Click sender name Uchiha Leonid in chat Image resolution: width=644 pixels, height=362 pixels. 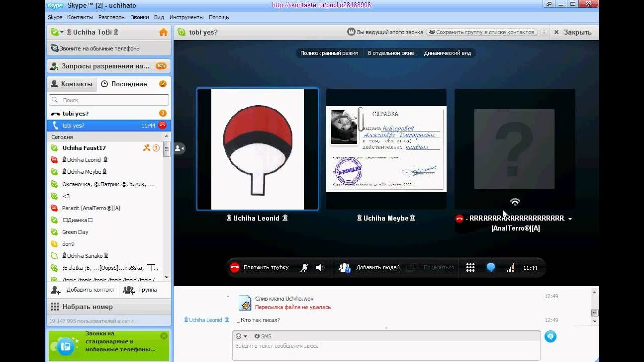[206, 320]
